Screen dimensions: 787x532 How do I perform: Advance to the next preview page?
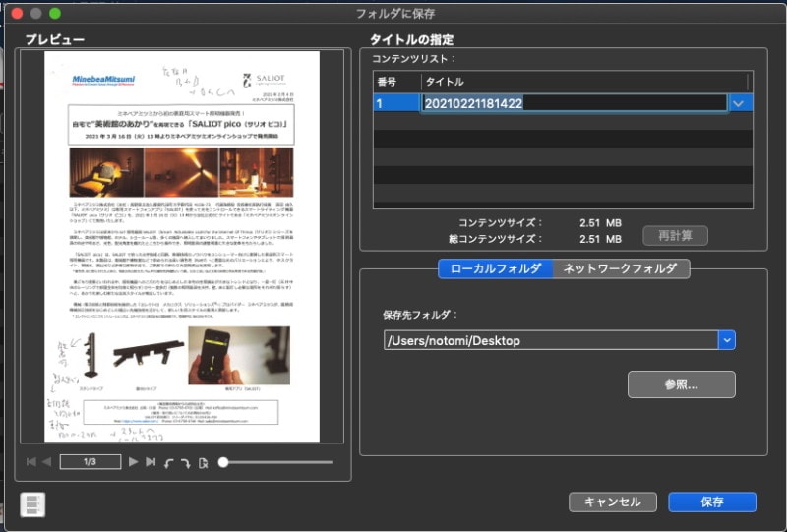[133, 461]
